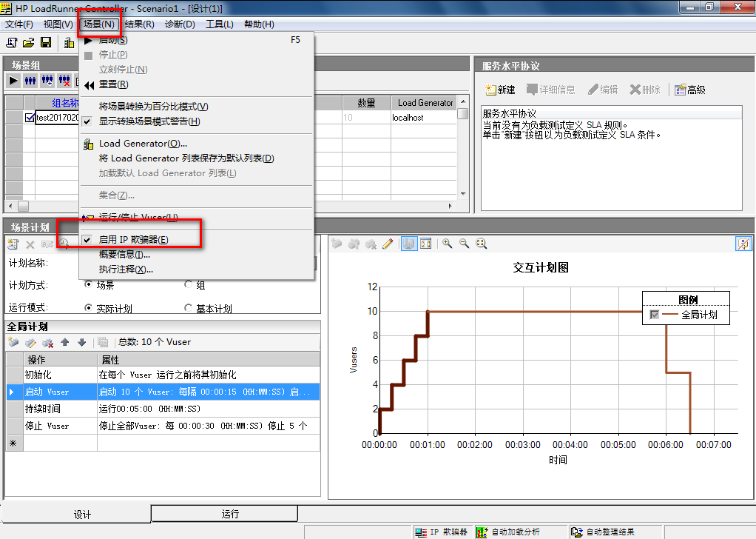The width and height of the screenshot is (756, 539).
Task: Open the 结果(R) menu
Action: pyautogui.click(x=139, y=24)
